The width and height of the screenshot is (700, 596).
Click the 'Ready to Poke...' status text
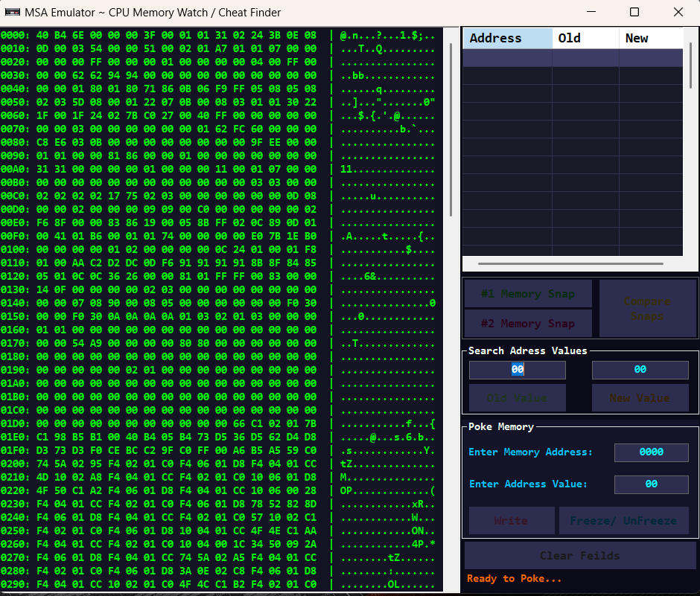pos(514,579)
